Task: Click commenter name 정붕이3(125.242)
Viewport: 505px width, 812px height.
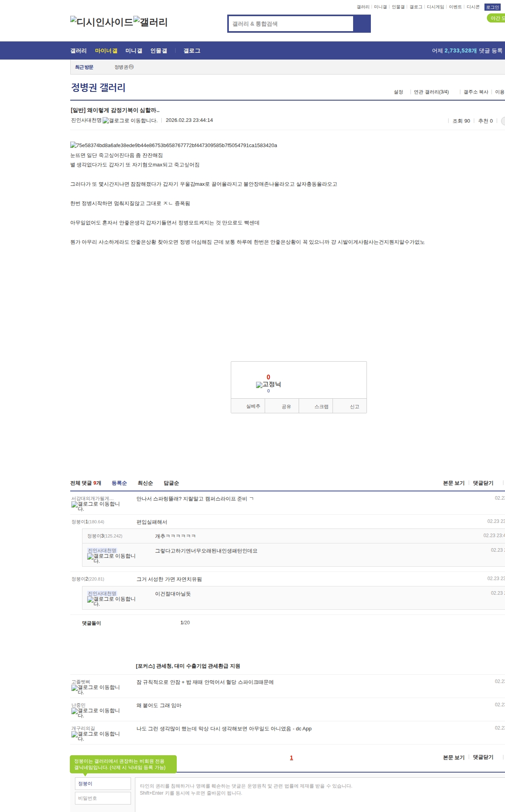Action: 105,536
